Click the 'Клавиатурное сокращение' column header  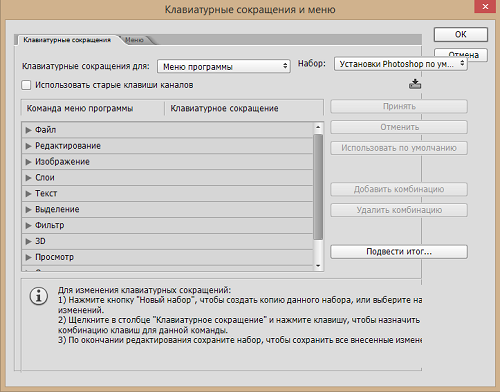pos(244,108)
